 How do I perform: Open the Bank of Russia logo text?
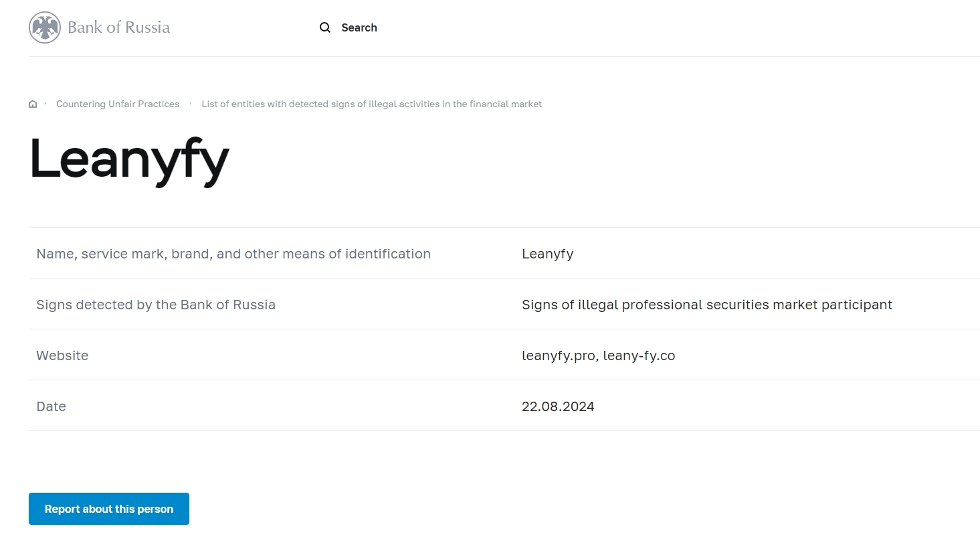point(118,27)
